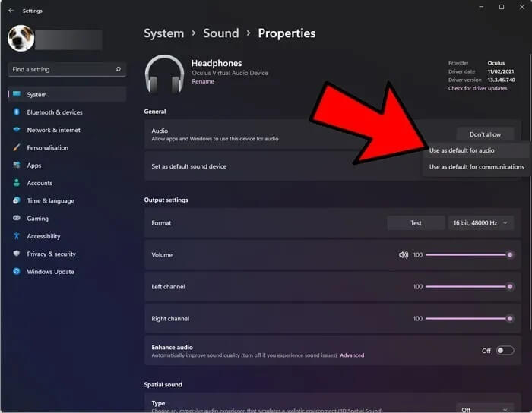
Task: Open the Spatial sound Type dropdown
Action: point(485,409)
